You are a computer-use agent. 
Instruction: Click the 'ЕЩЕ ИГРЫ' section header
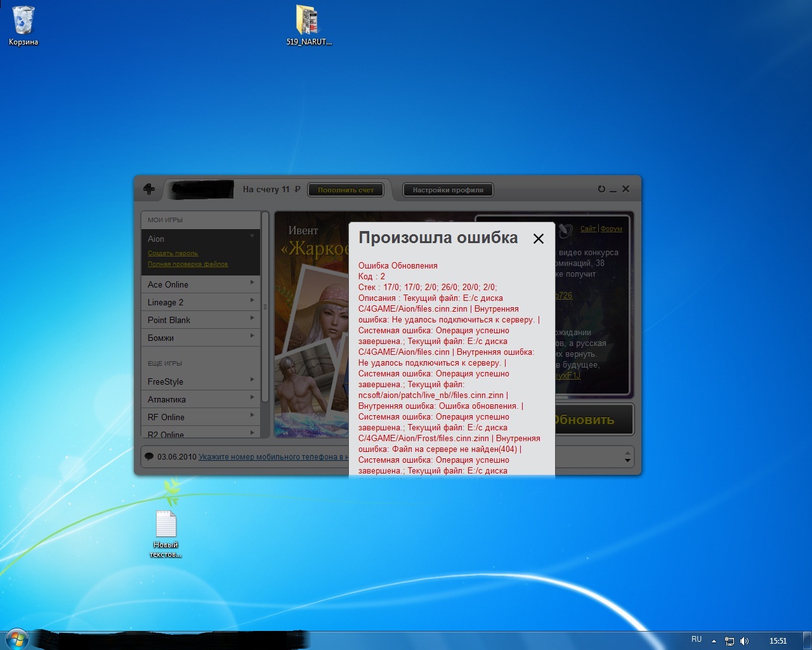pyautogui.click(x=165, y=363)
